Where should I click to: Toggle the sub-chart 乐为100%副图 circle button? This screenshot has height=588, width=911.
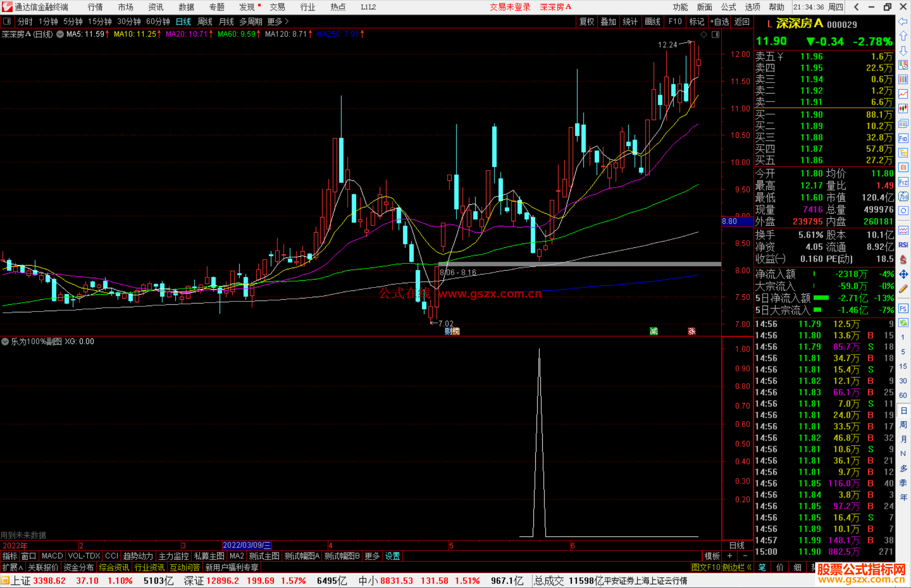5,341
